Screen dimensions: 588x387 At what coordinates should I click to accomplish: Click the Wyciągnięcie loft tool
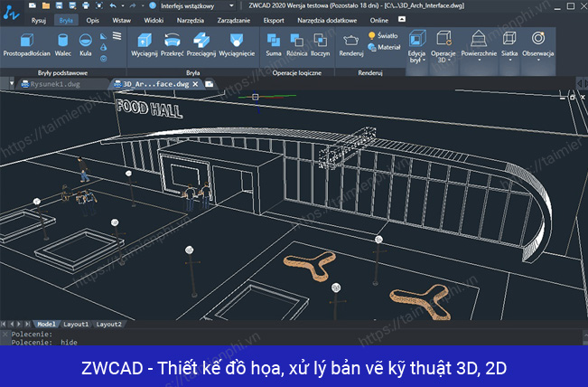[x=237, y=44]
